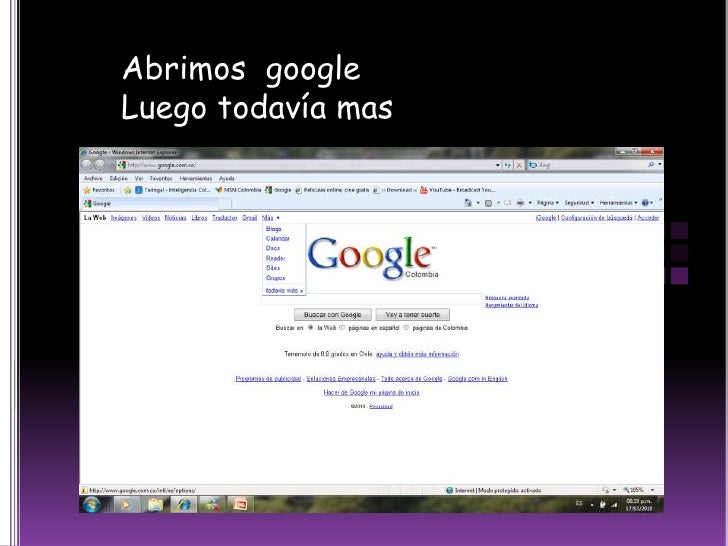This screenshot has width=728, height=546.
Task: Choose Reader from the Más menu
Action: pos(275,258)
